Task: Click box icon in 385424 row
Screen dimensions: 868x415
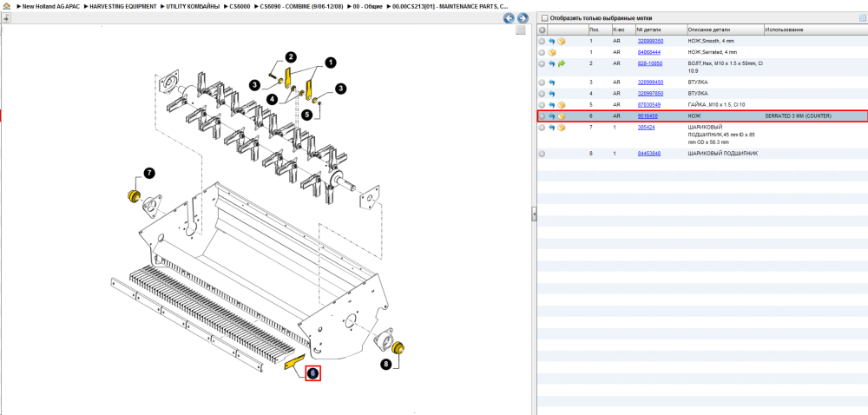Action: point(562,128)
